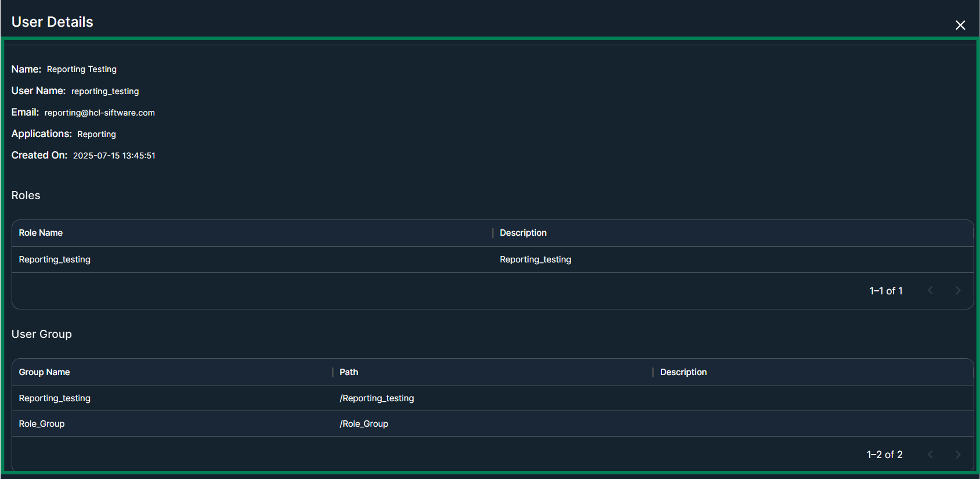Click the User Group pagination text 1–2 of 2
The height and width of the screenshot is (479, 980).
(x=885, y=455)
